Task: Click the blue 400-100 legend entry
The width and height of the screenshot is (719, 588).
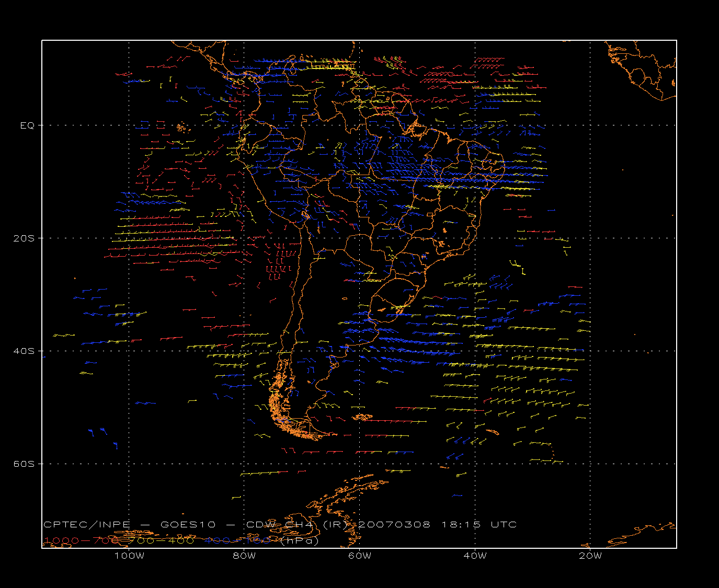Action: coord(238,540)
